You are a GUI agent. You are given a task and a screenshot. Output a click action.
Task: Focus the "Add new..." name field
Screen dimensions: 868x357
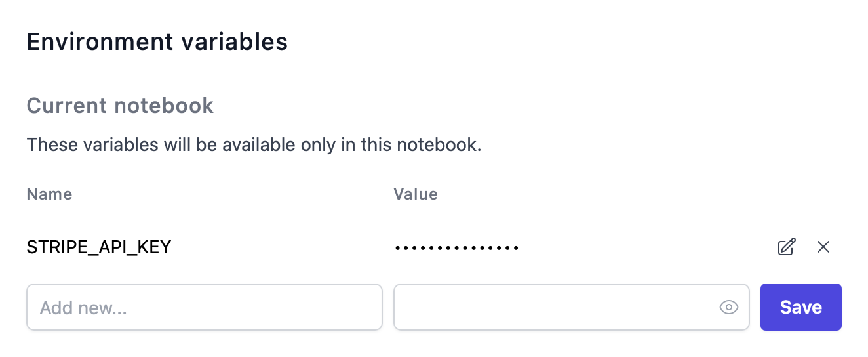point(205,307)
